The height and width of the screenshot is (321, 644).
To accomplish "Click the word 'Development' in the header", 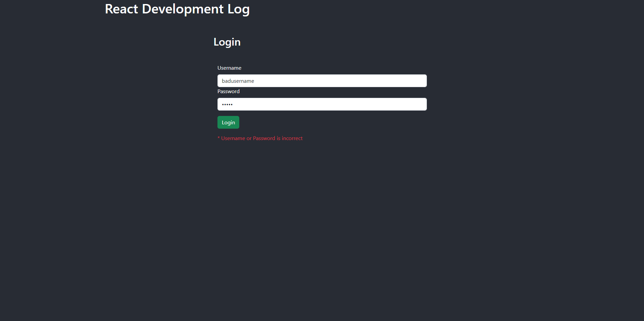I will point(183,9).
